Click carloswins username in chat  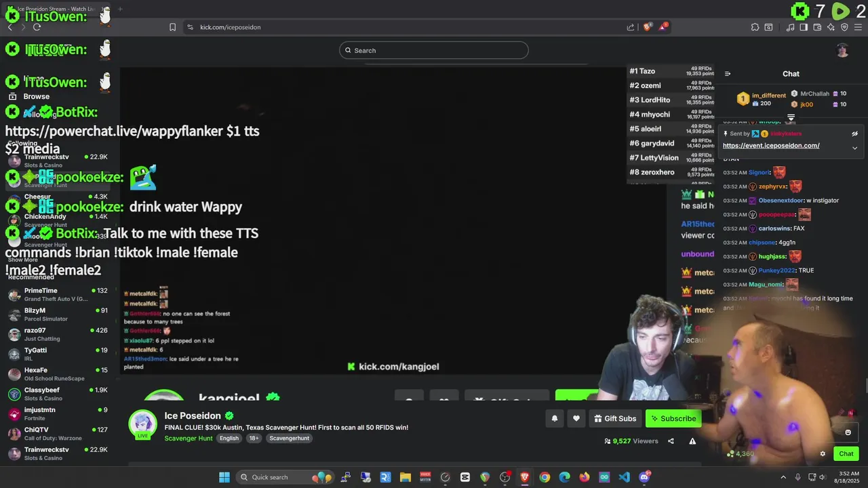[x=774, y=228]
